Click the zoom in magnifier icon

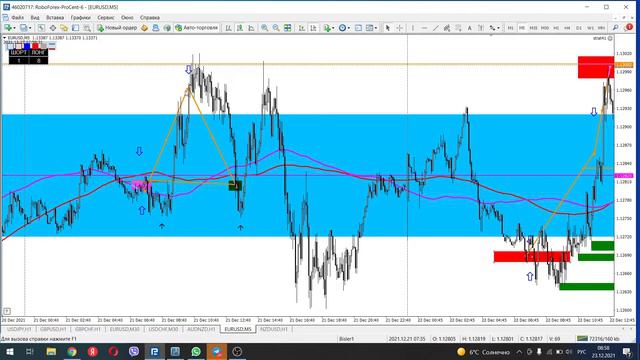pos(264,28)
